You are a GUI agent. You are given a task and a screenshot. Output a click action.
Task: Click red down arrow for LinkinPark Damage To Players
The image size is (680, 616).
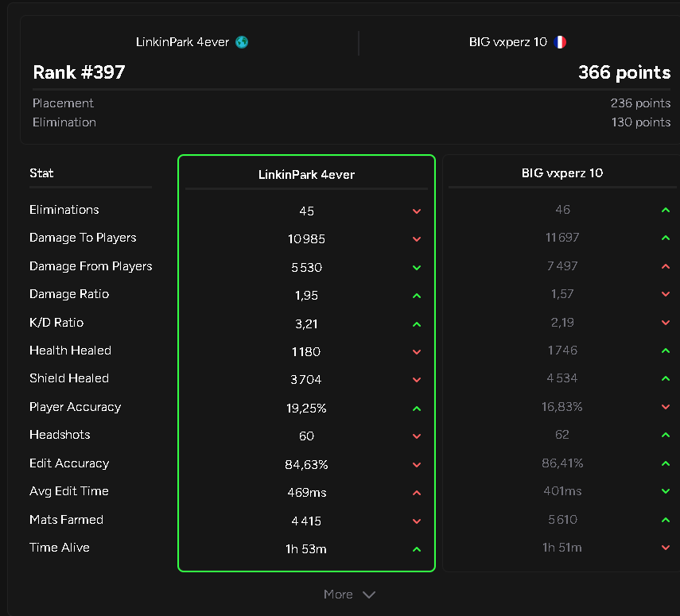(x=417, y=239)
